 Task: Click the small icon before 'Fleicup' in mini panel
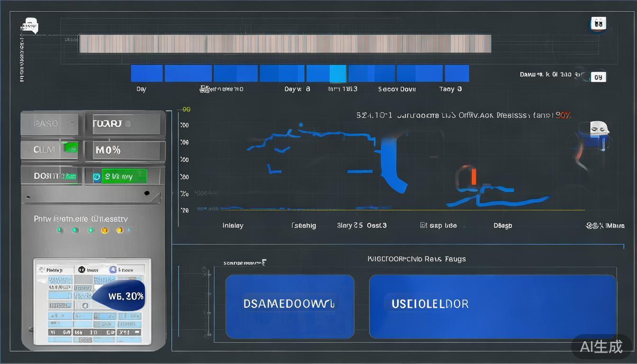(x=42, y=270)
